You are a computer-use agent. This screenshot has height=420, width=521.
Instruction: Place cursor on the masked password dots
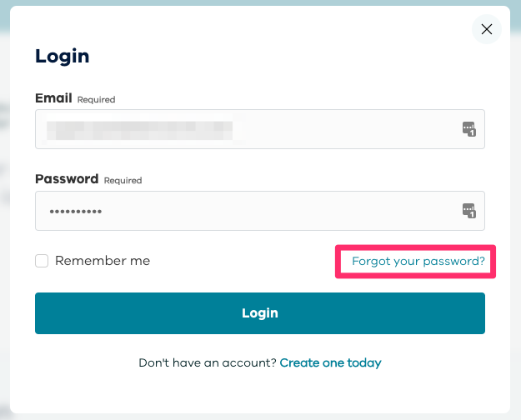(75, 212)
